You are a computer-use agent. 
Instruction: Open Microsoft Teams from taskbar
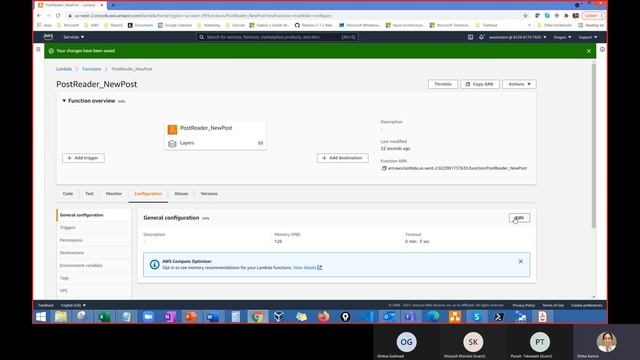pos(409,317)
